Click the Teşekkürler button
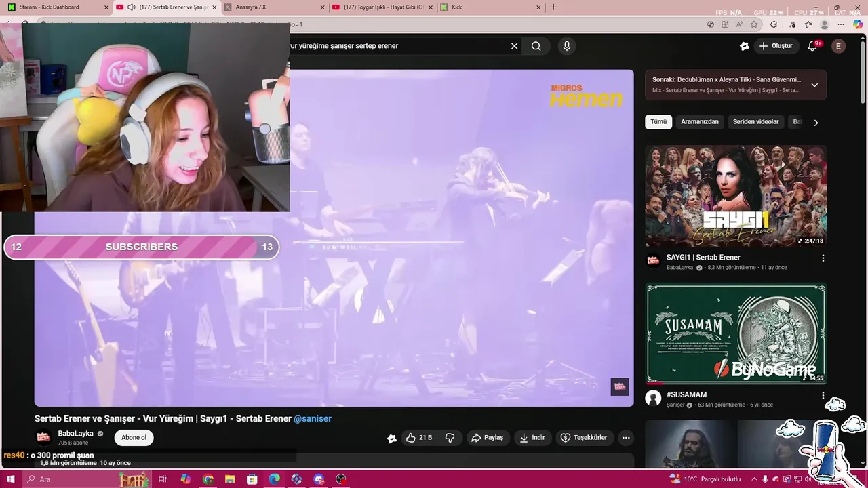 pos(584,438)
